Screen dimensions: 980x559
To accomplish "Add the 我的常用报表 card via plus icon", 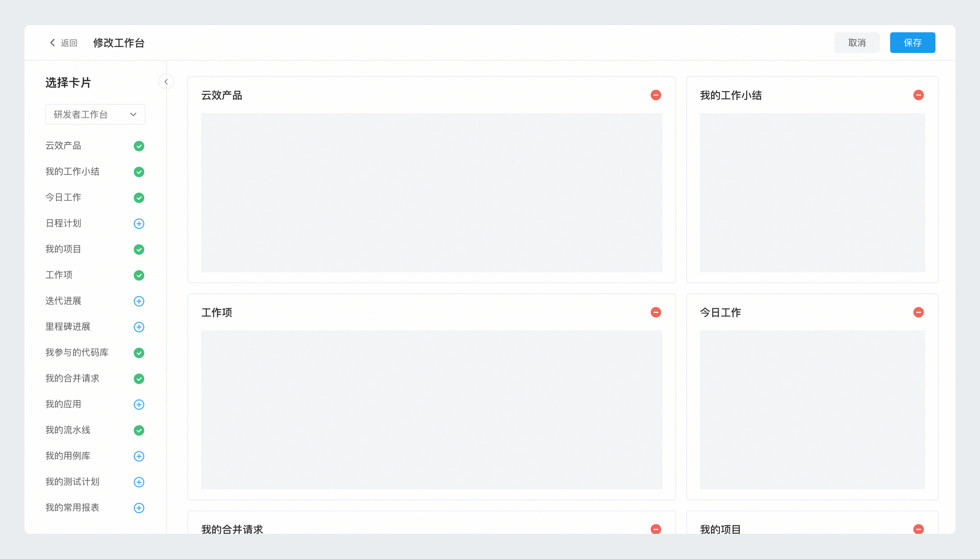I will [139, 508].
